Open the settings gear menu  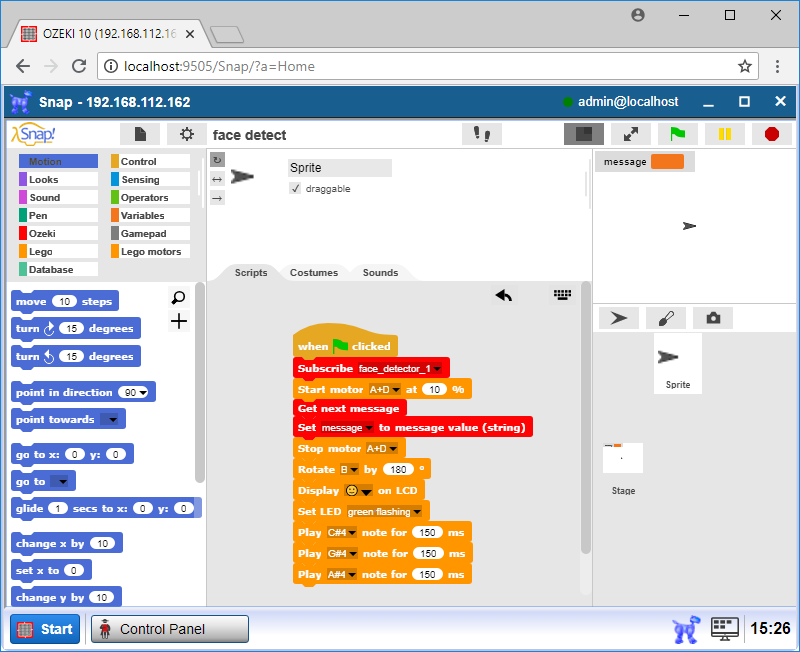tap(187, 134)
